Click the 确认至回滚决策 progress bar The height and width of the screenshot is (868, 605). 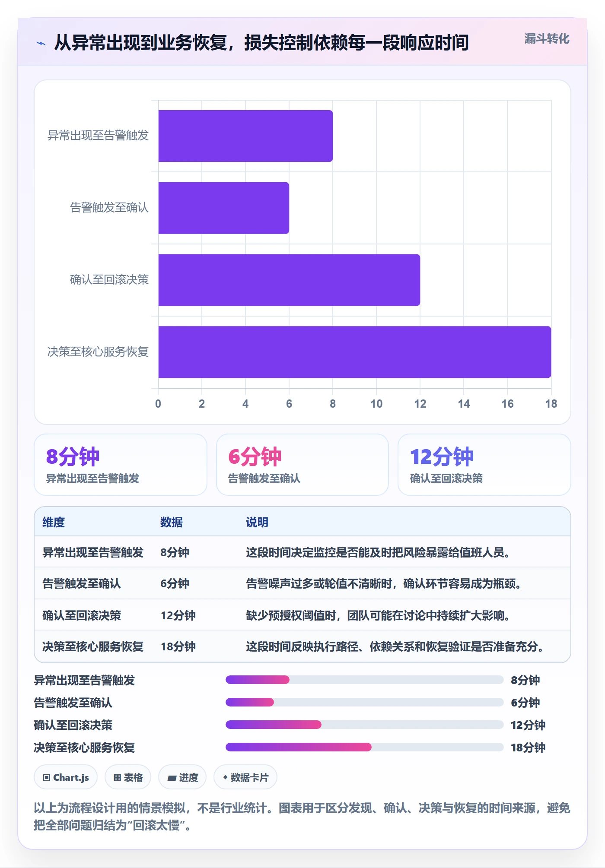(364, 725)
